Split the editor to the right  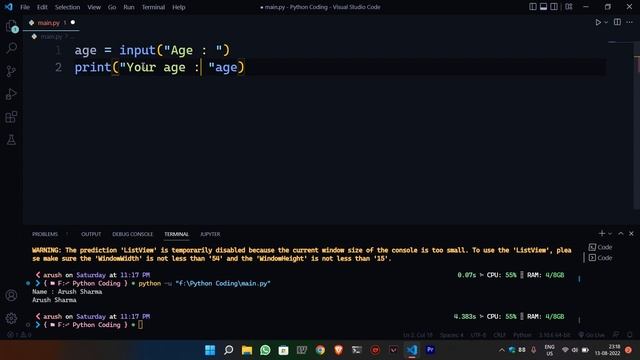tap(617, 22)
